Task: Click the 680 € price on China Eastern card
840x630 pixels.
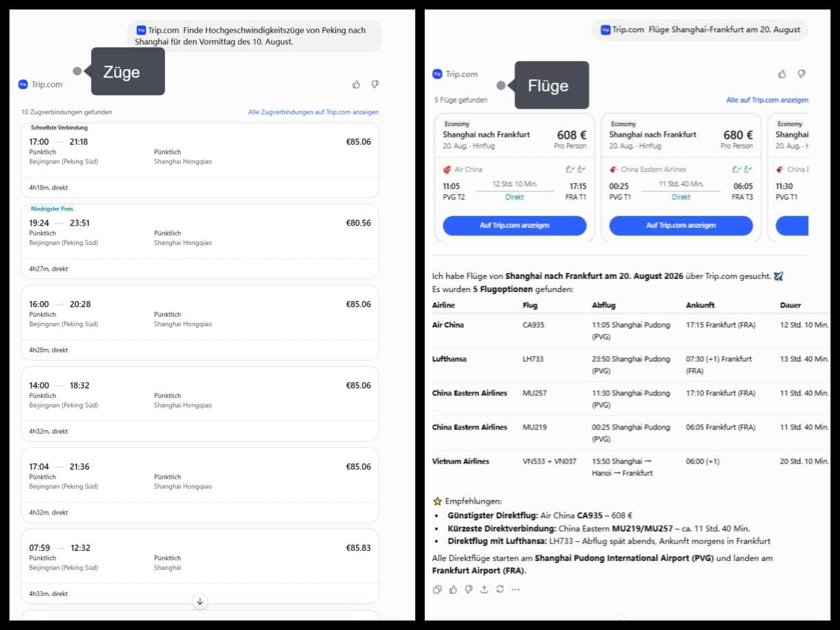Action: pyautogui.click(x=738, y=135)
